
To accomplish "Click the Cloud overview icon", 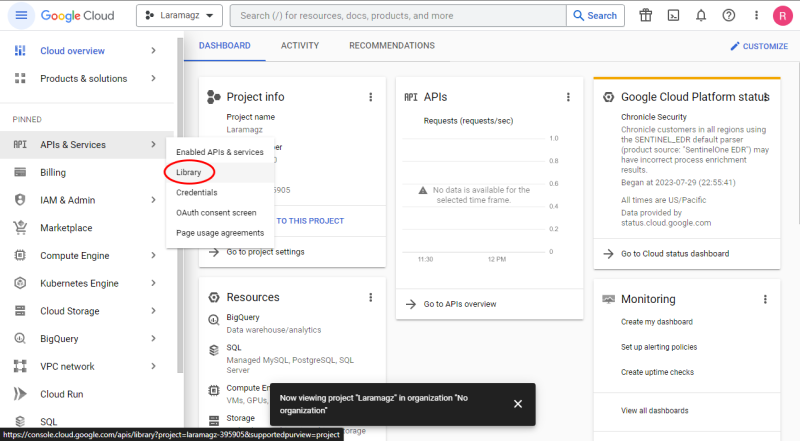I will [x=20, y=51].
